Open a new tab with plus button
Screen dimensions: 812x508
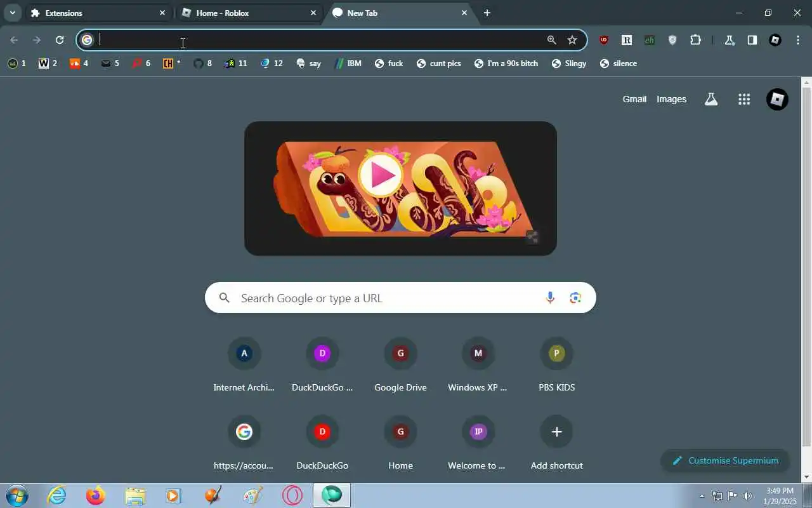(x=487, y=13)
